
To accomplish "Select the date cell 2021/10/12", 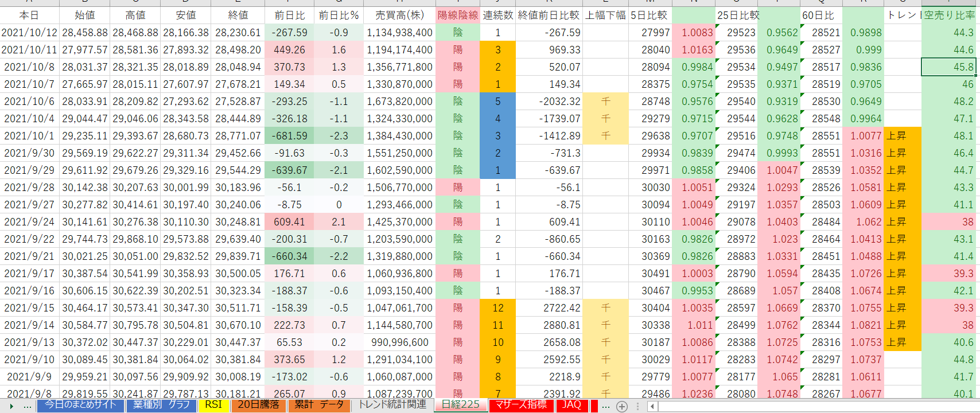I will click(29, 33).
